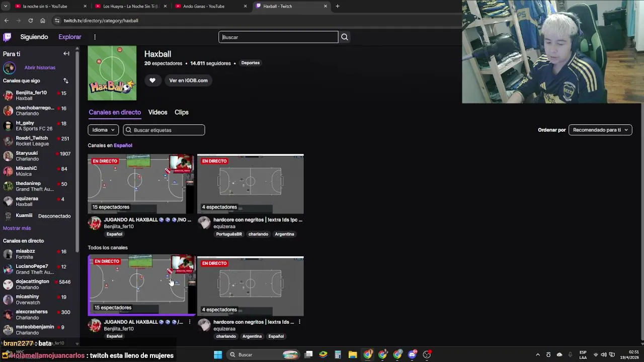Viewport: 644px width, 362px height.
Task: Reload the browser page
Action: click(31, 21)
